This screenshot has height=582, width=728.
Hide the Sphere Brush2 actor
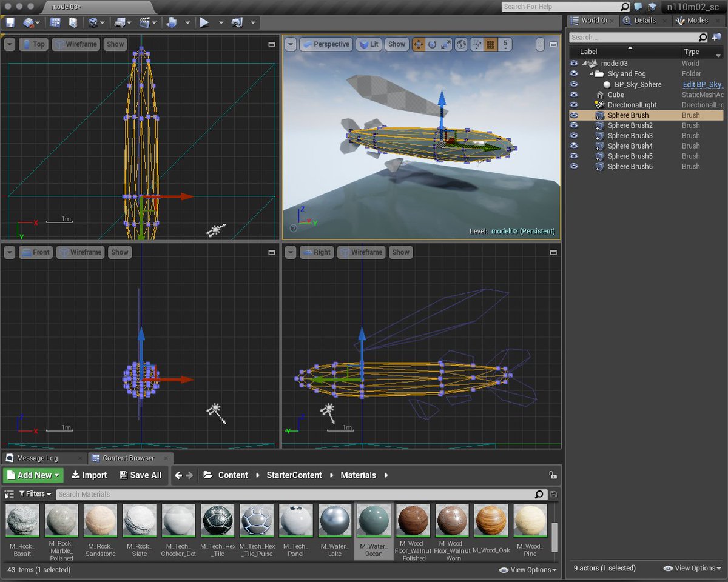point(573,125)
